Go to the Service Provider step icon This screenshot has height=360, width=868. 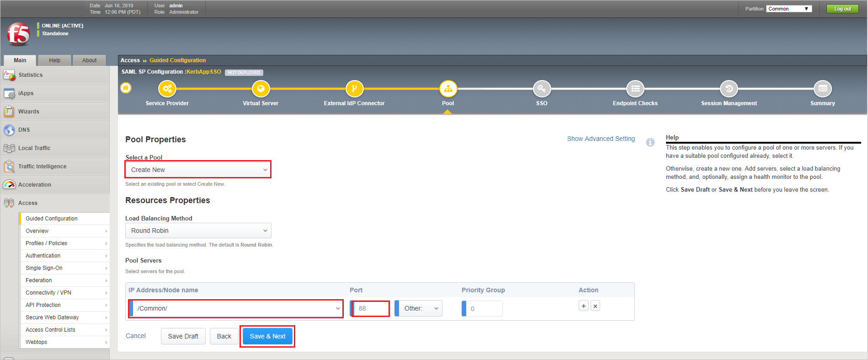(x=167, y=89)
